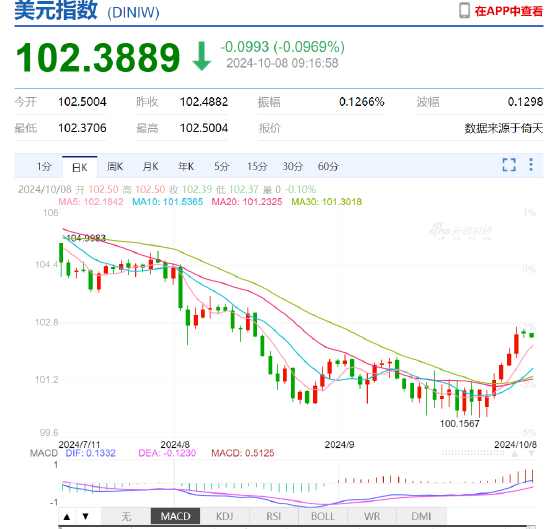Viewport: 550px width, 529px height.
Task: Open the three-dot chart options menu
Action: pyautogui.click(x=531, y=165)
